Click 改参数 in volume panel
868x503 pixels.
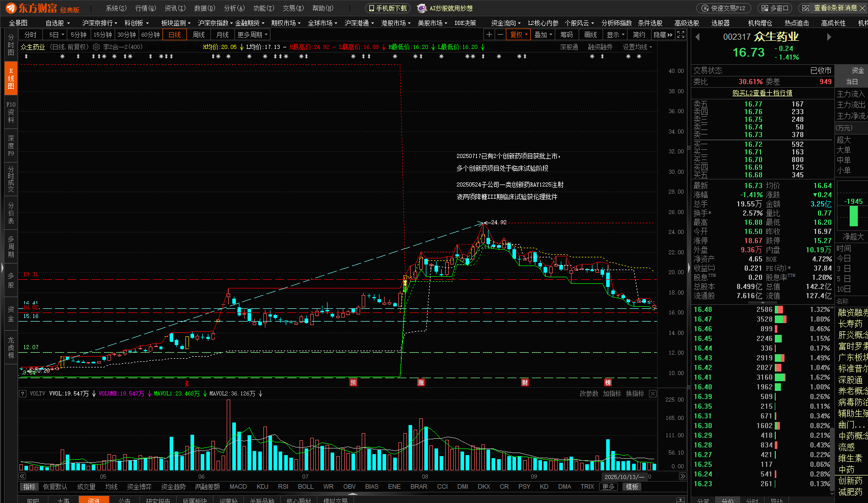[588, 394]
